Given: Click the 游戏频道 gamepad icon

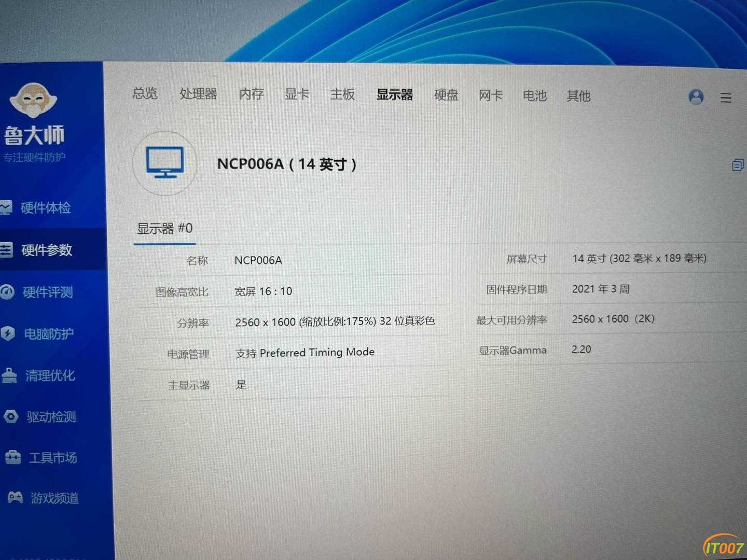Looking at the screenshot, I should [x=16, y=498].
